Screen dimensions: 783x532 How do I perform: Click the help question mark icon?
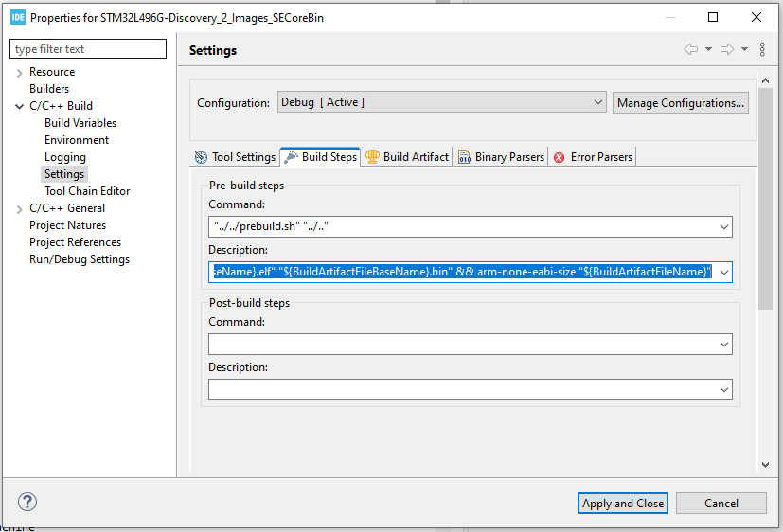click(x=27, y=502)
